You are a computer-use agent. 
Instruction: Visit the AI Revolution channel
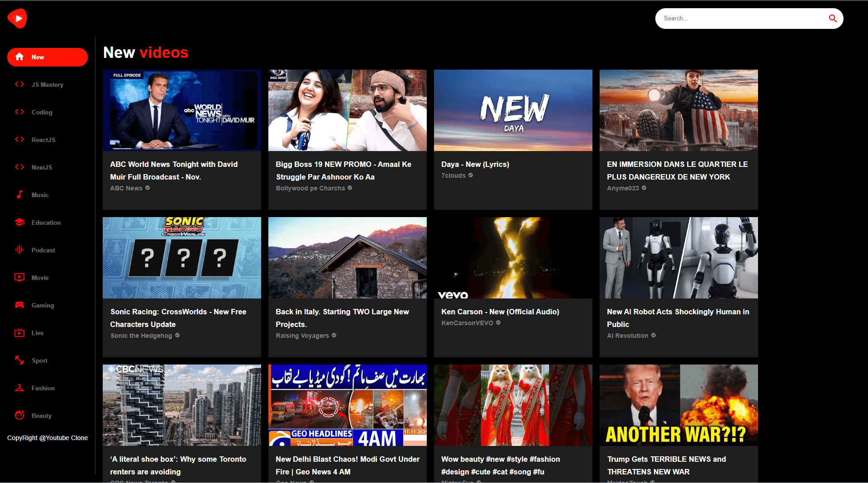pos(628,336)
